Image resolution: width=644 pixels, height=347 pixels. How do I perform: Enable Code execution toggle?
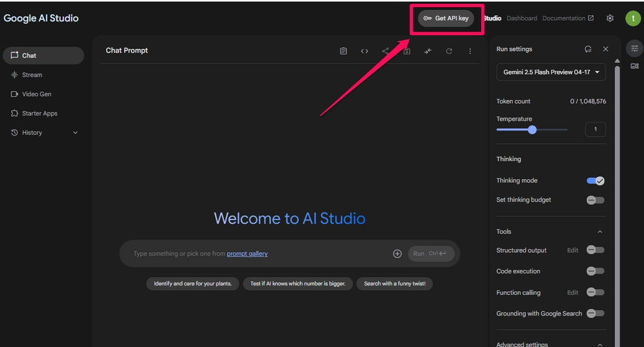point(595,271)
